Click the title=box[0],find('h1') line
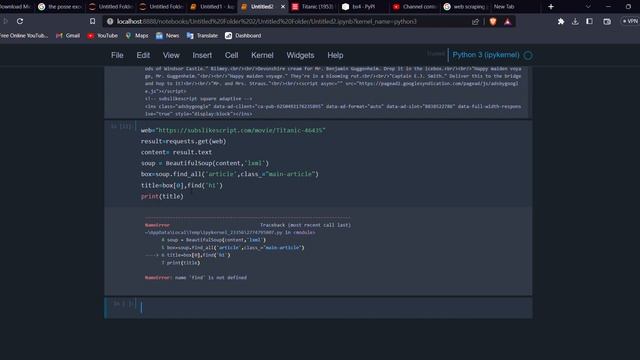Screen dimensions: 640x360 pyautogui.click(x=182, y=185)
